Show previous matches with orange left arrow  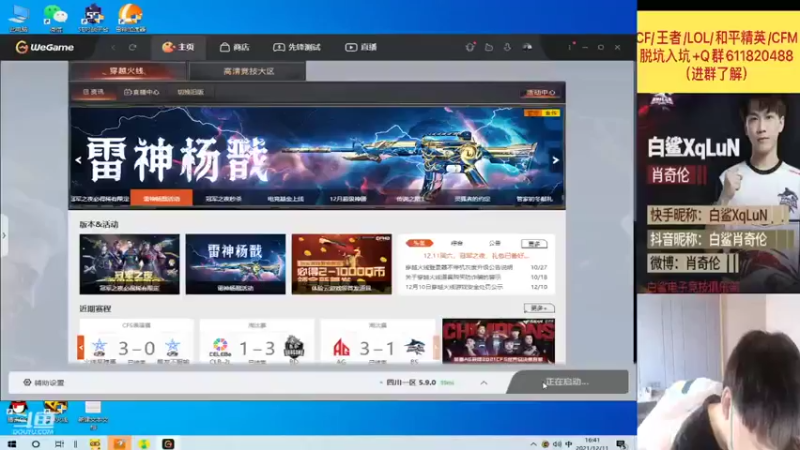tap(81, 347)
